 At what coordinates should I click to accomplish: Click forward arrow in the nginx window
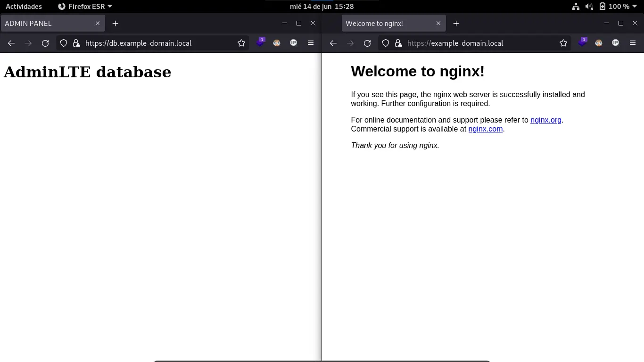350,43
